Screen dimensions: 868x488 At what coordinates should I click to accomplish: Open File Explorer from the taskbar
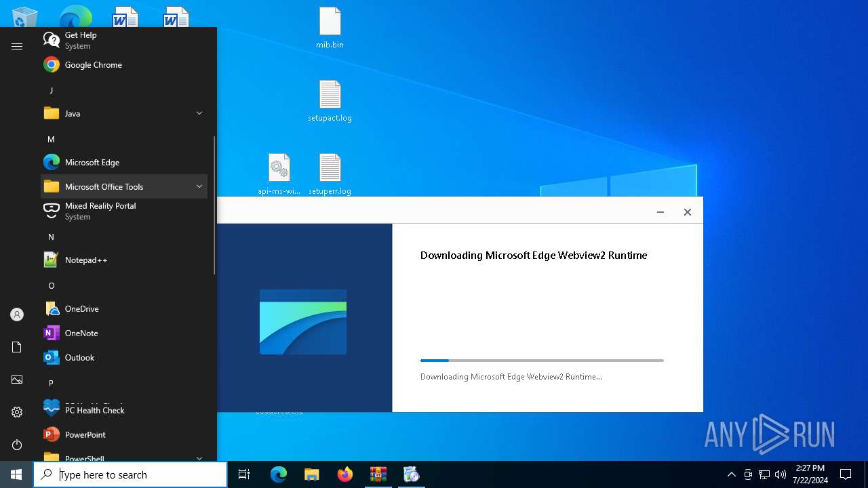point(311,474)
